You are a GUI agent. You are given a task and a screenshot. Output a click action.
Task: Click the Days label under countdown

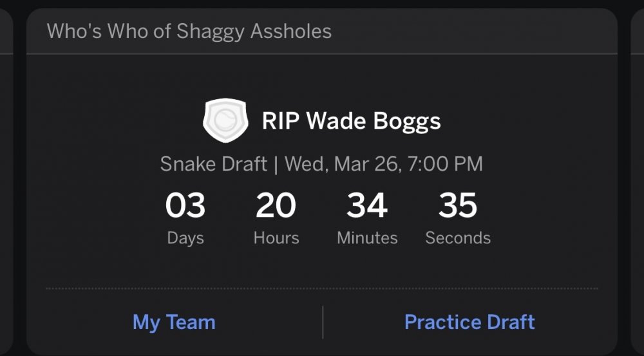pyautogui.click(x=185, y=238)
